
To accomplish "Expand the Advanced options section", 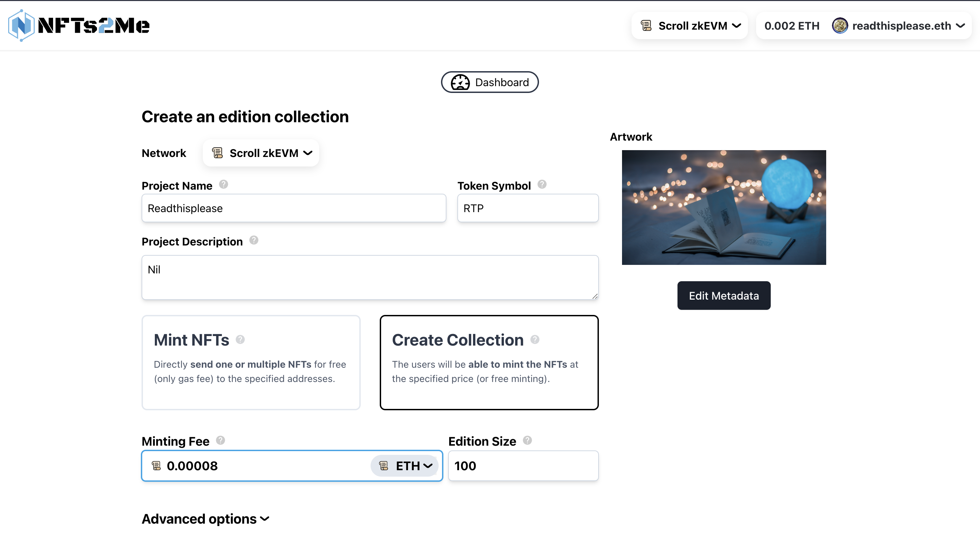I will (205, 518).
